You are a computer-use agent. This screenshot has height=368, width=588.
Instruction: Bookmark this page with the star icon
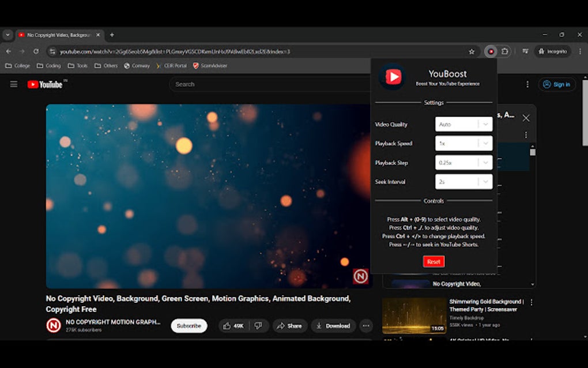(x=472, y=52)
